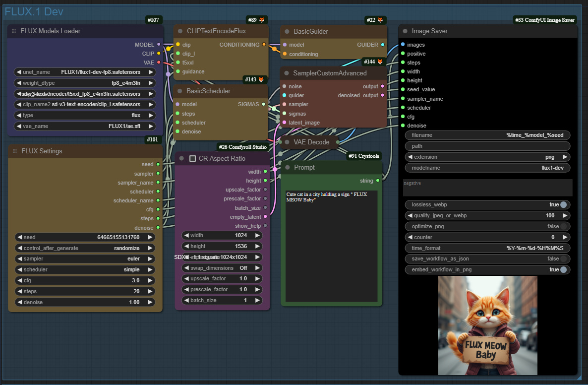Toggle embed_workflow_in_png in Image Saver

pyautogui.click(x=564, y=269)
